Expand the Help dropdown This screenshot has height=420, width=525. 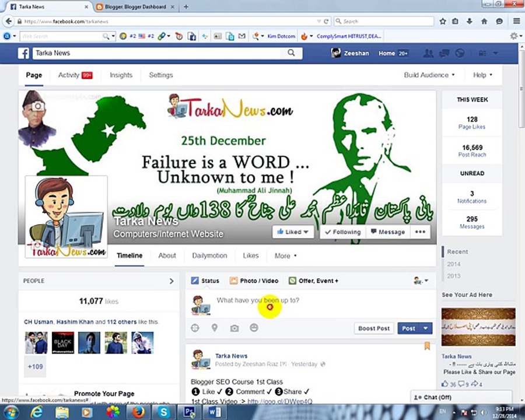pos(482,75)
